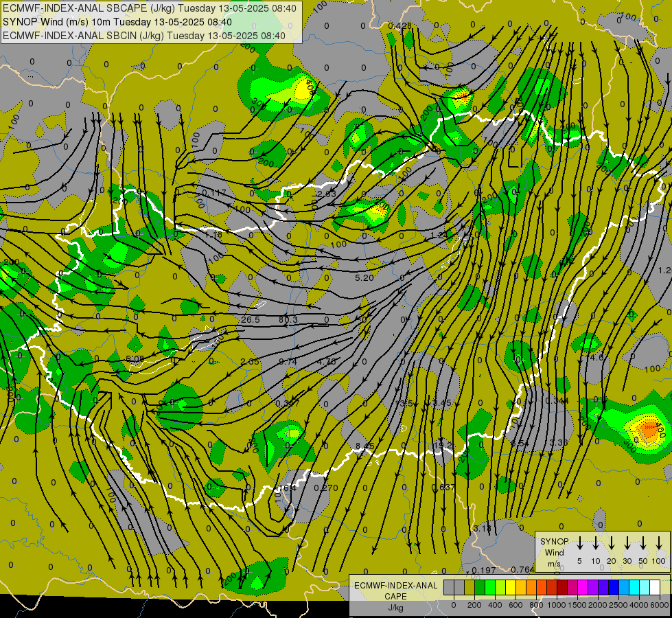Click the orange-red CAPE maximum blob at right
Viewport: 672px width, 618px height.
(x=649, y=430)
